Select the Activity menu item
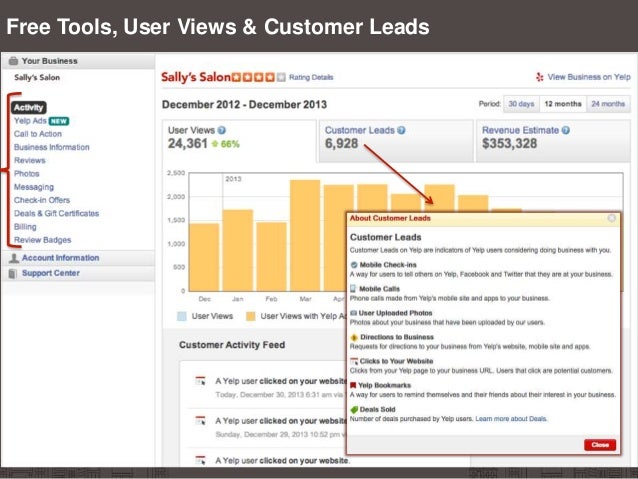Screen dimensions: 638x479 tap(28, 107)
